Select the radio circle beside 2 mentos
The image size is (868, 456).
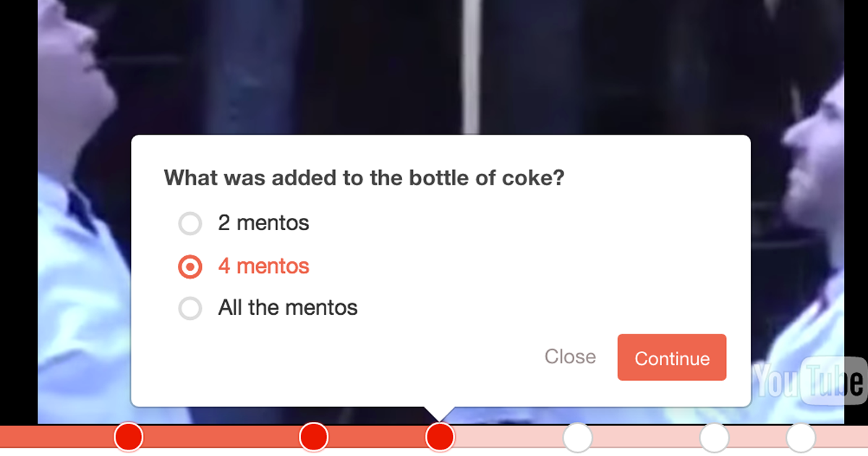[190, 224]
